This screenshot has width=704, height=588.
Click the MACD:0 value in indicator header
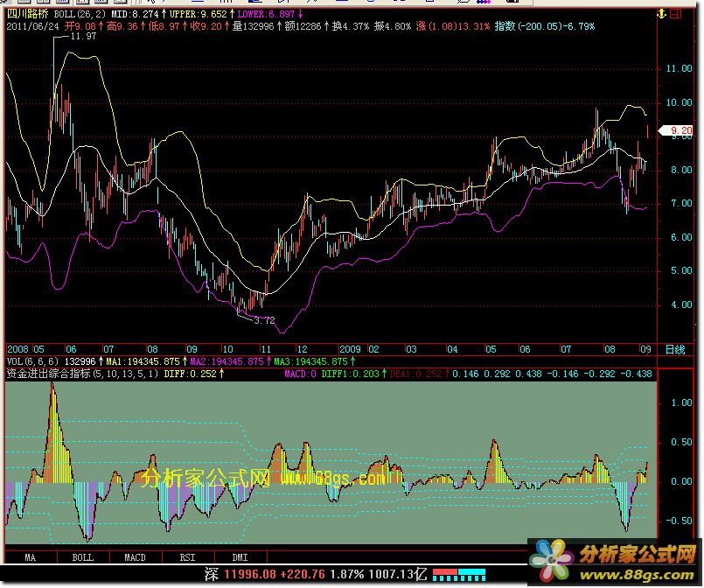point(300,374)
